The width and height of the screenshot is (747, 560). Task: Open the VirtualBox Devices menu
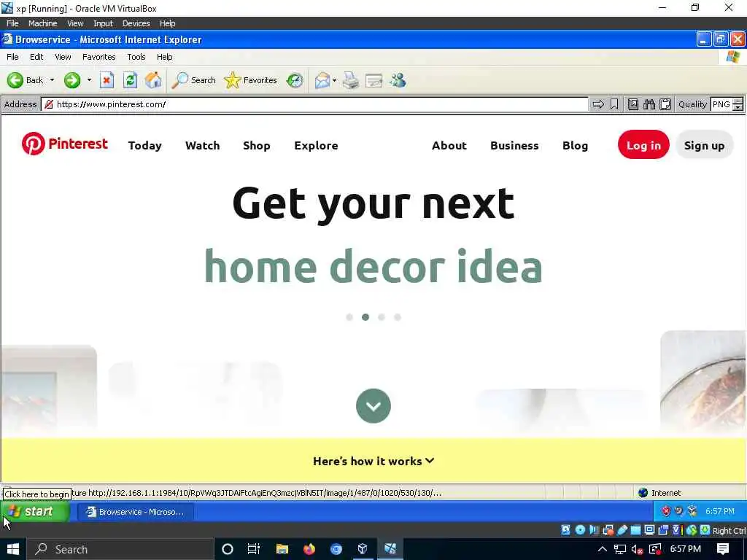click(x=136, y=23)
